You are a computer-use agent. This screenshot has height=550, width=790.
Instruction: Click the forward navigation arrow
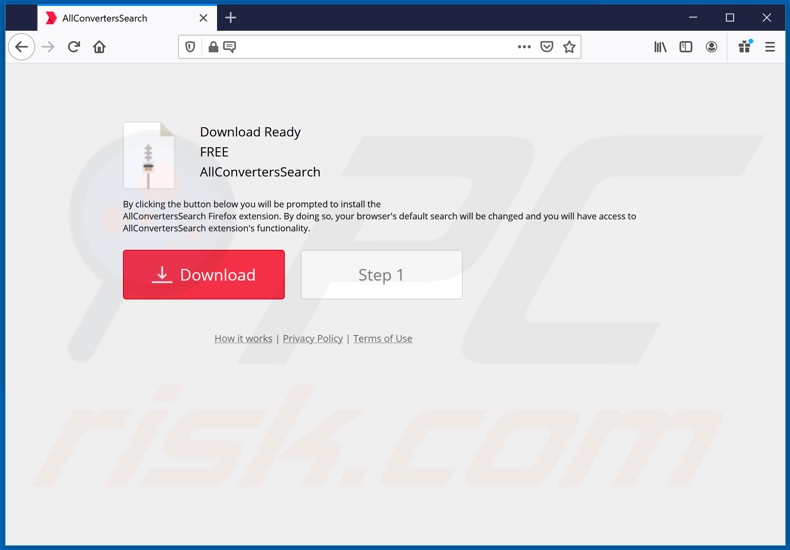(48, 47)
